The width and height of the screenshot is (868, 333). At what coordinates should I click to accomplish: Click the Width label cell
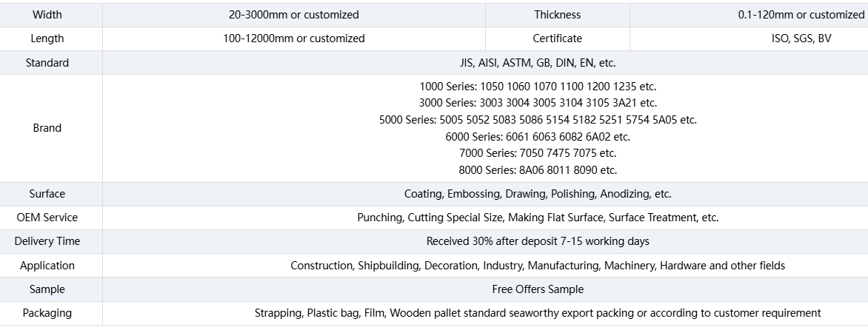(47, 15)
